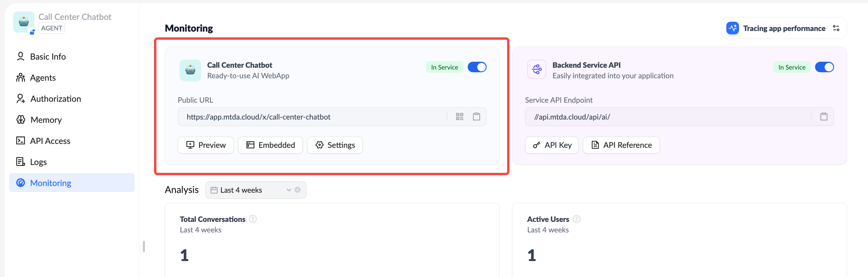
Task: Click the help icon beside Total Conversations
Action: [x=252, y=219]
